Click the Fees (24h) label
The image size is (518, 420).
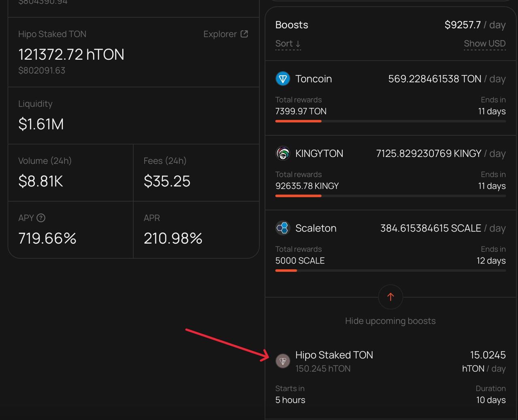165,161
